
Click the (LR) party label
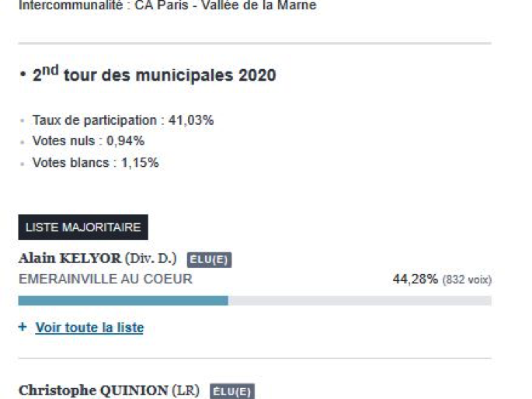click(x=186, y=390)
